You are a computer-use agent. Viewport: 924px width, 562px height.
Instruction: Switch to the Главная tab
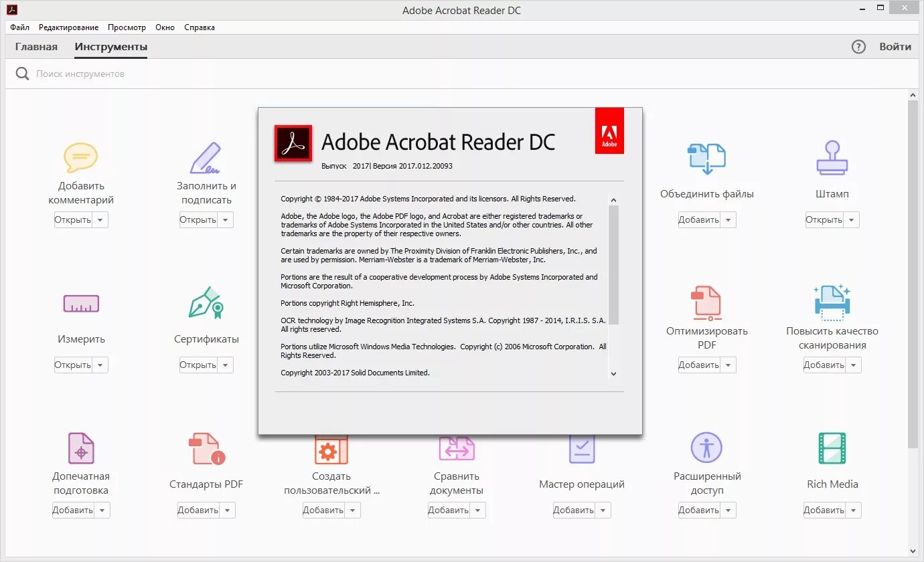coord(36,47)
